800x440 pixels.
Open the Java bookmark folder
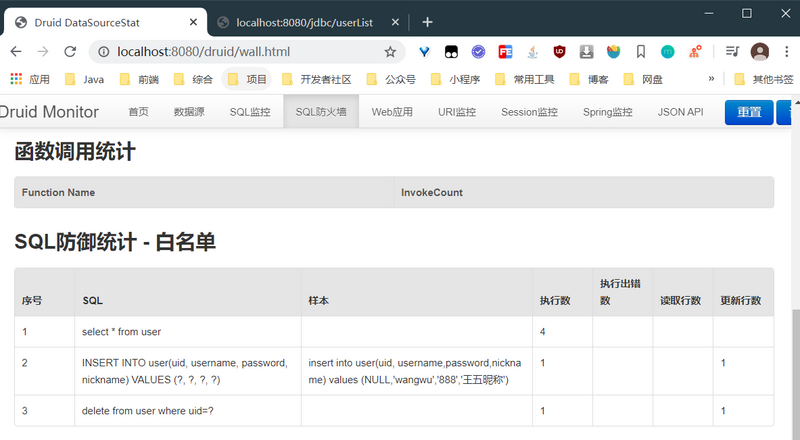[85, 79]
